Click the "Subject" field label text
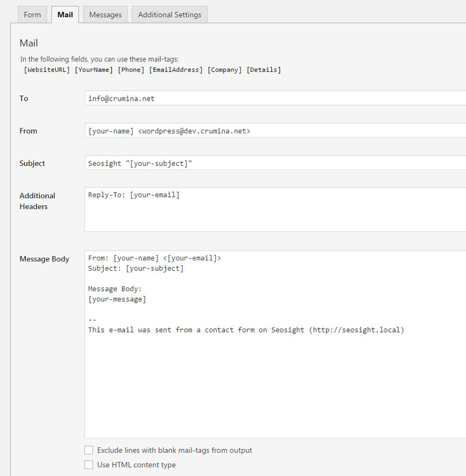This screenshot has width=466, height=476. pyautogui.click(x=33, y=164)
